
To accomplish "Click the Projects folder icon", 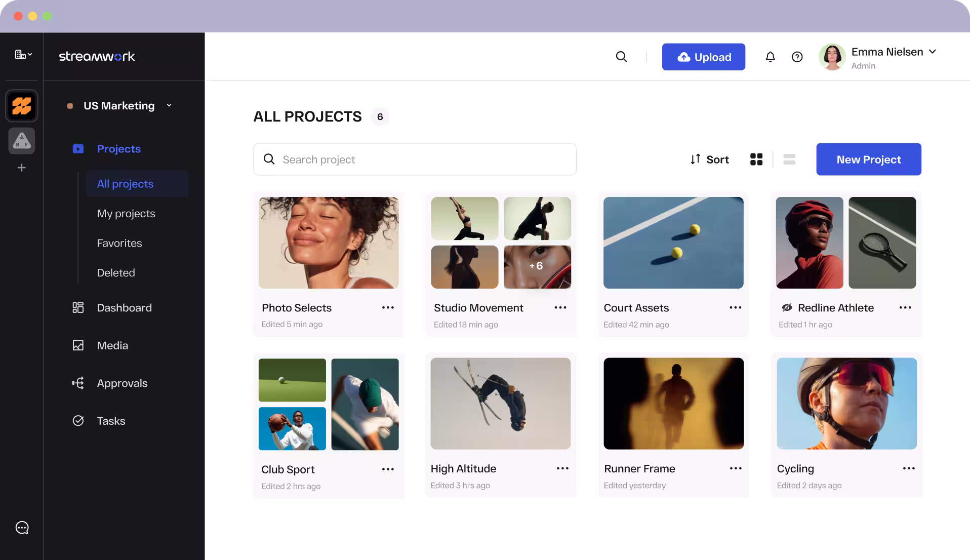I will (78, 149).
